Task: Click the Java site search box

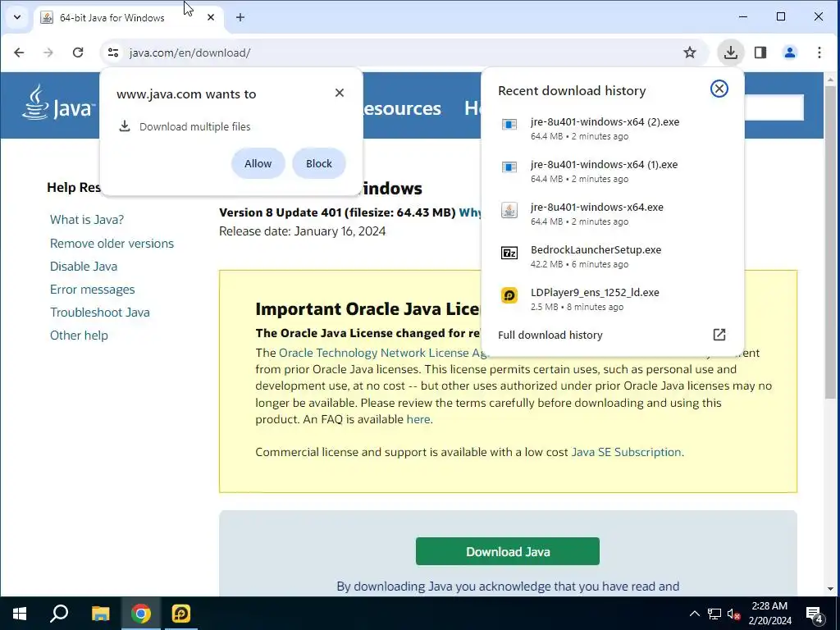Action: click(774, 107)
